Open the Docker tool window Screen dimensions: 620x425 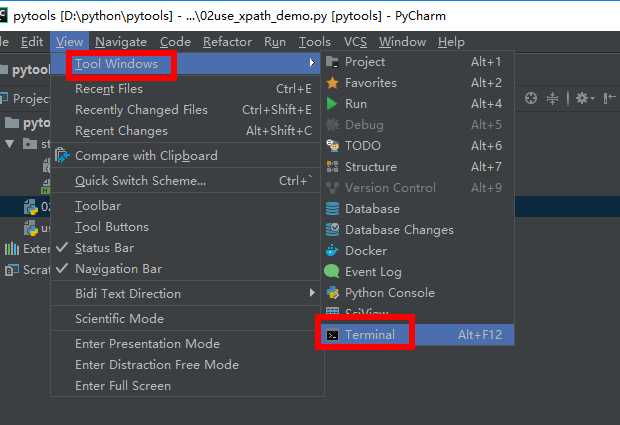tap(418, 251)
